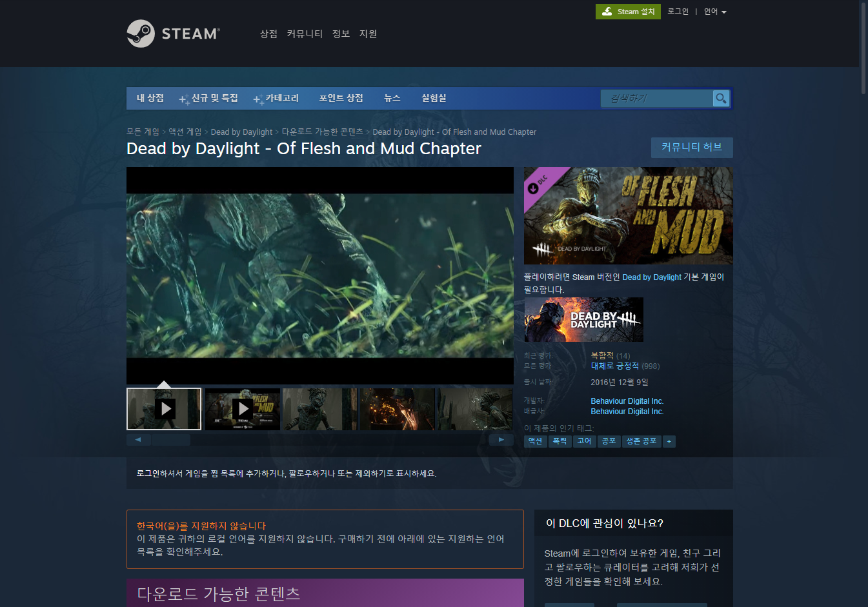Image resolution: width=868 pixels, height=607 pixels.
Task: Open the 커뮤니티 허브 button
Action: point(692,147)
